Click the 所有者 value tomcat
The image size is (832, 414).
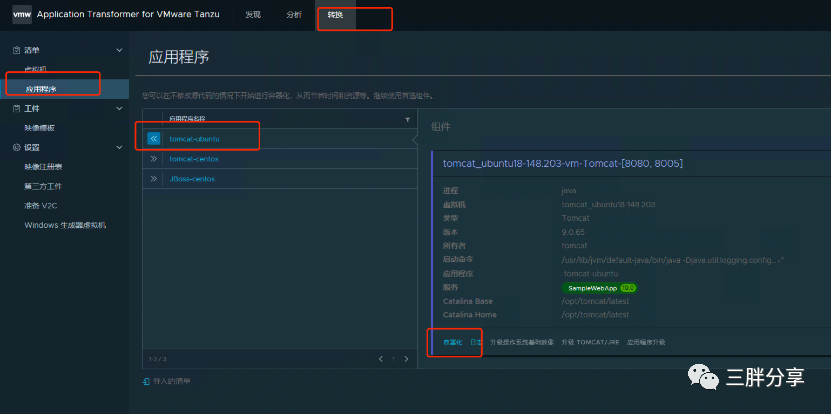coord(574,246)
